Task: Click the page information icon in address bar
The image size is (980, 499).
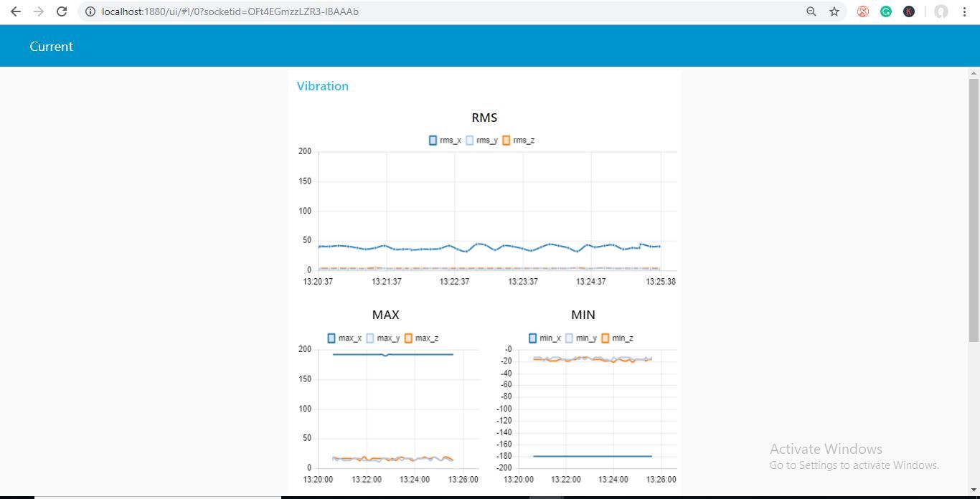Action: 90,11
